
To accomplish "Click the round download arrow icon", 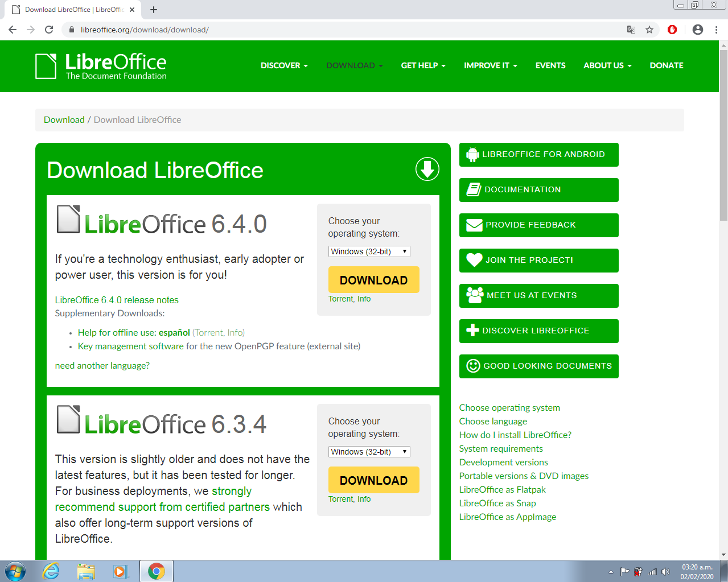I will coord(427,169).
